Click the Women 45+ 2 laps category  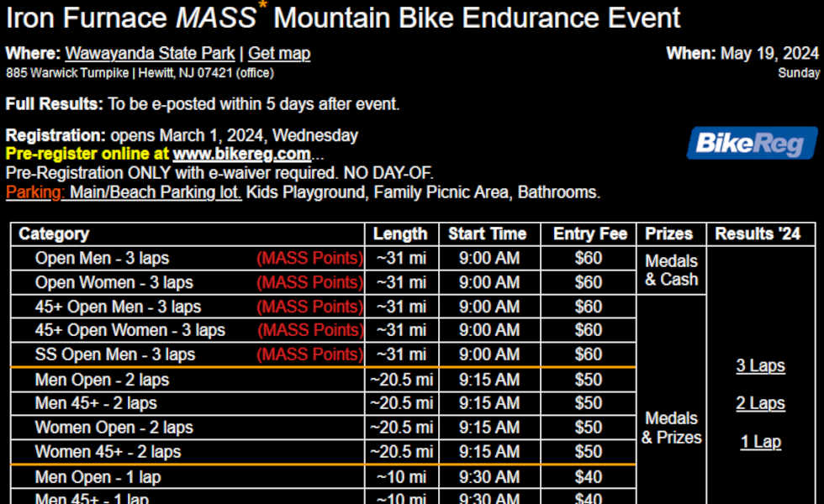click(x=108, y=452)
